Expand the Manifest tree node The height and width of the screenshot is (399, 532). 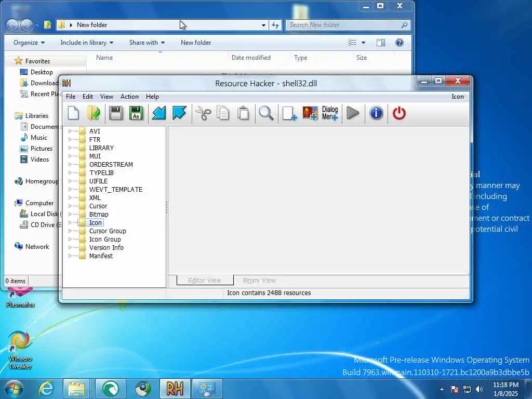click(70, 256)
